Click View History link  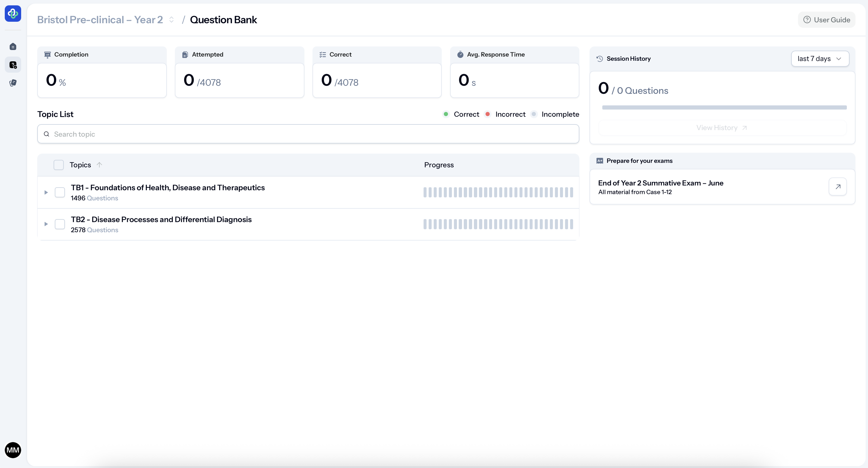722,128
